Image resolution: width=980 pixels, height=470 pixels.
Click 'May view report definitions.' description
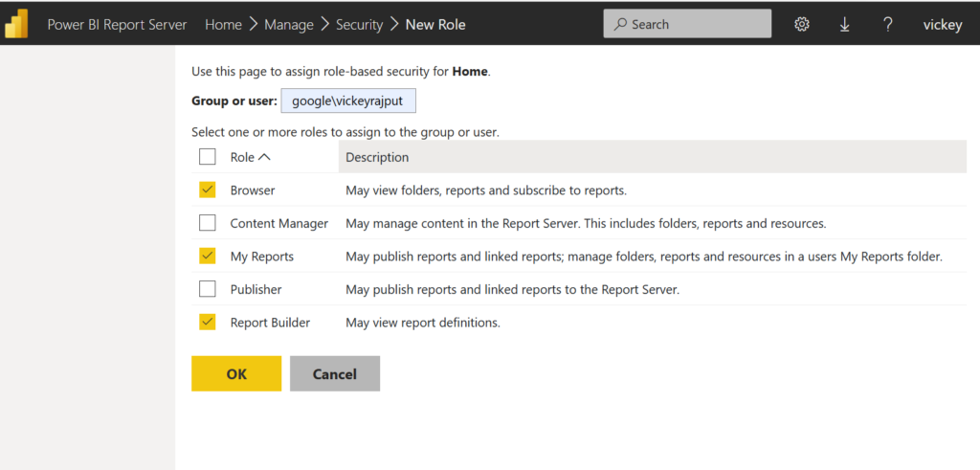(x=423, y=324)
